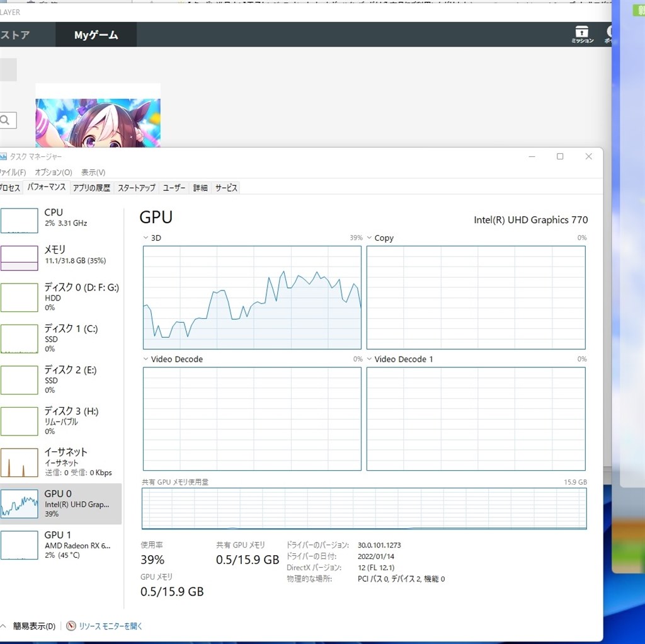Open the ファイル(F) menu
This screenshot has height=644, width=645.
click(x=13, y=173)
